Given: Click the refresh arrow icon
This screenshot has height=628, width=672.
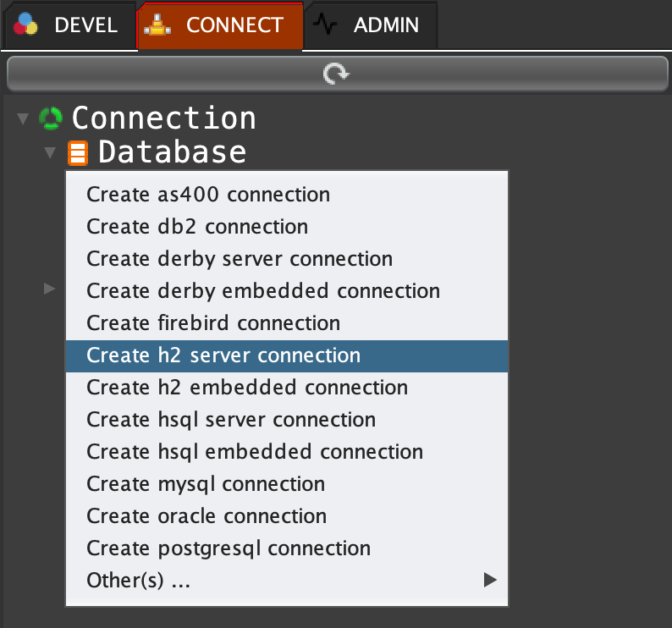Looking at the screenshot, I should pyautogui.click(x=336, y=74).
